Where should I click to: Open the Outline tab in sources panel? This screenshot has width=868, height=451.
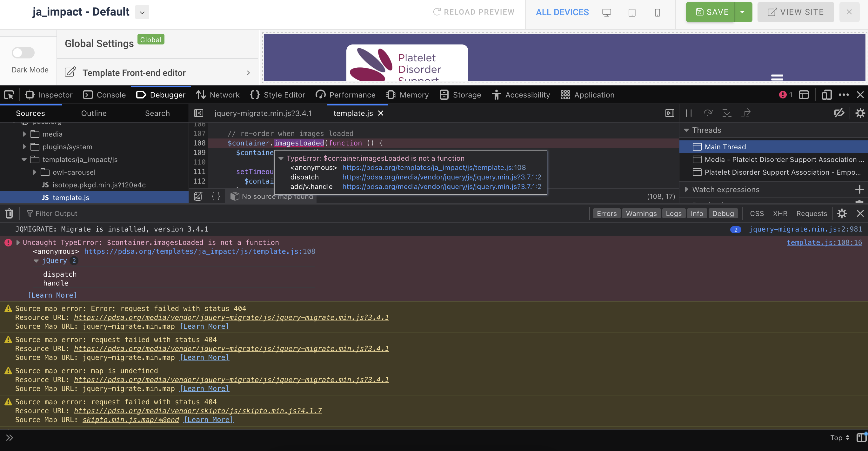click(94, 114)
